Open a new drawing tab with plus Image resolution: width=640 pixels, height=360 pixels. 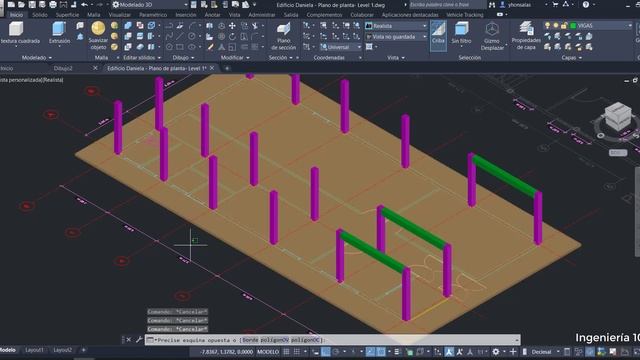coord(227,68)
